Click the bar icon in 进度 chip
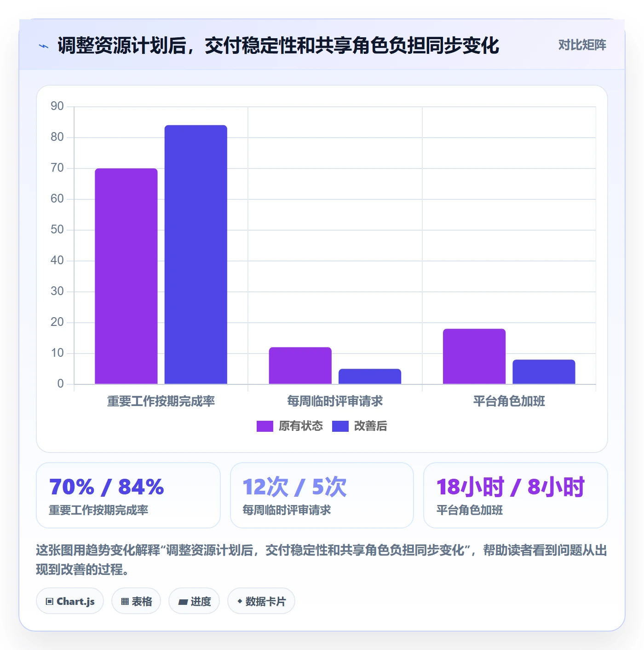Image resolution: width=644 pixels, height=650 pixels. (x=183, y=602)
